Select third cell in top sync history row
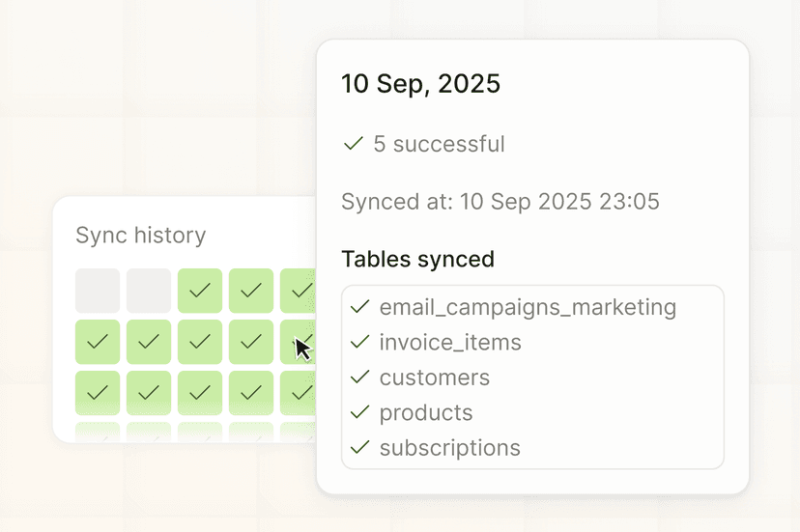This screenshot has width=800, height=532. 200,291
